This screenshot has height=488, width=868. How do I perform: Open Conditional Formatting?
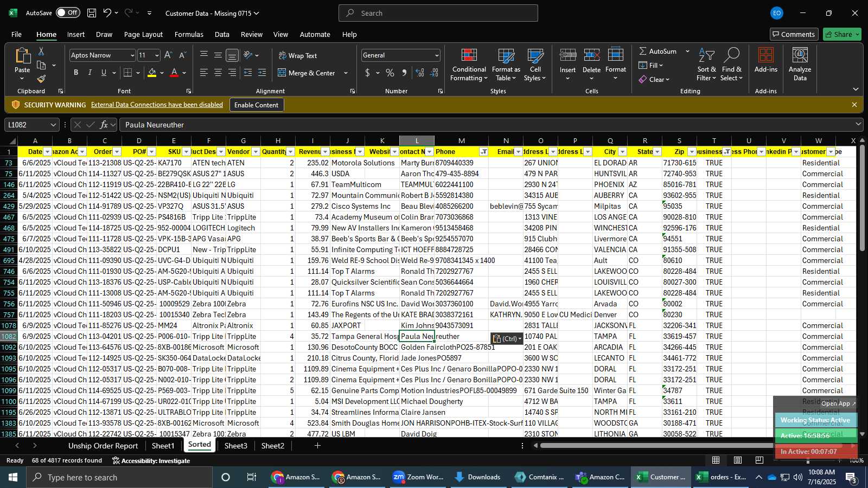(469, 65)
